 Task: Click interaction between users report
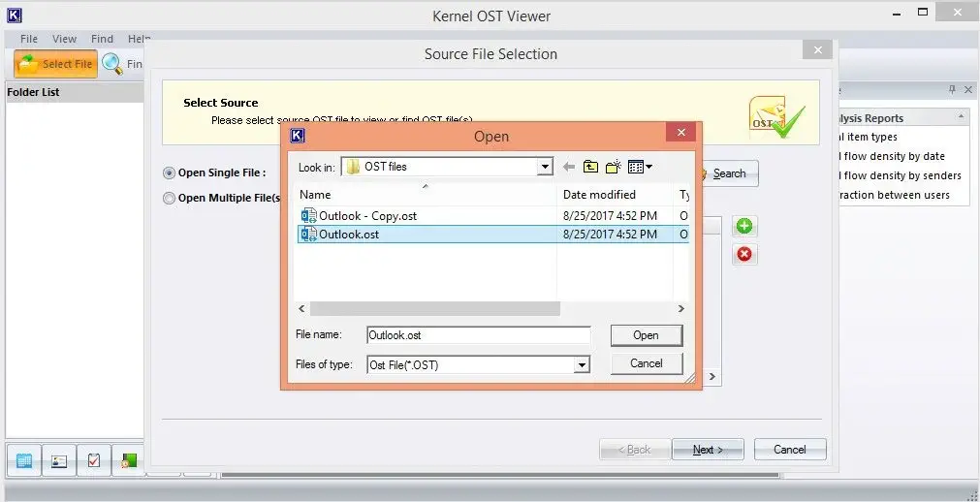(895, 195)
